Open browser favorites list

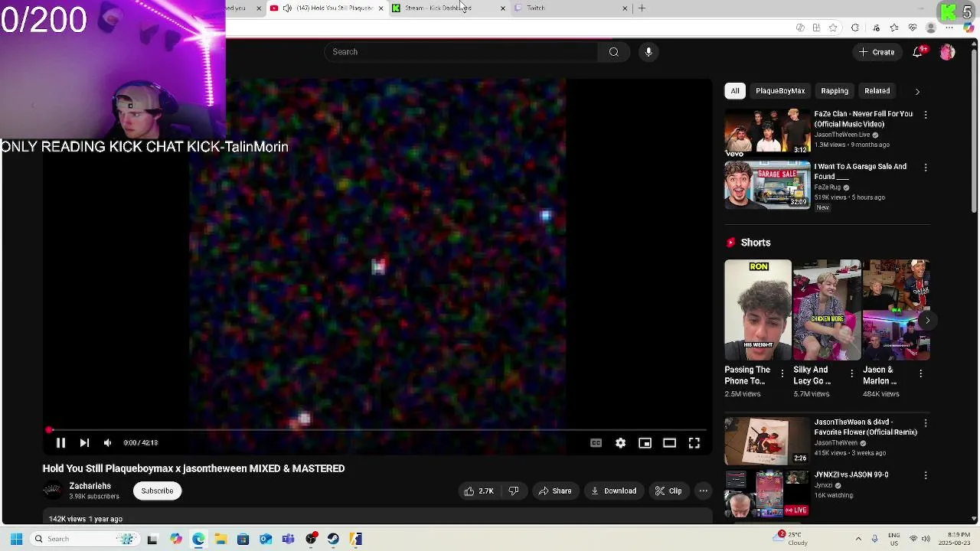[x=894, y=28]
